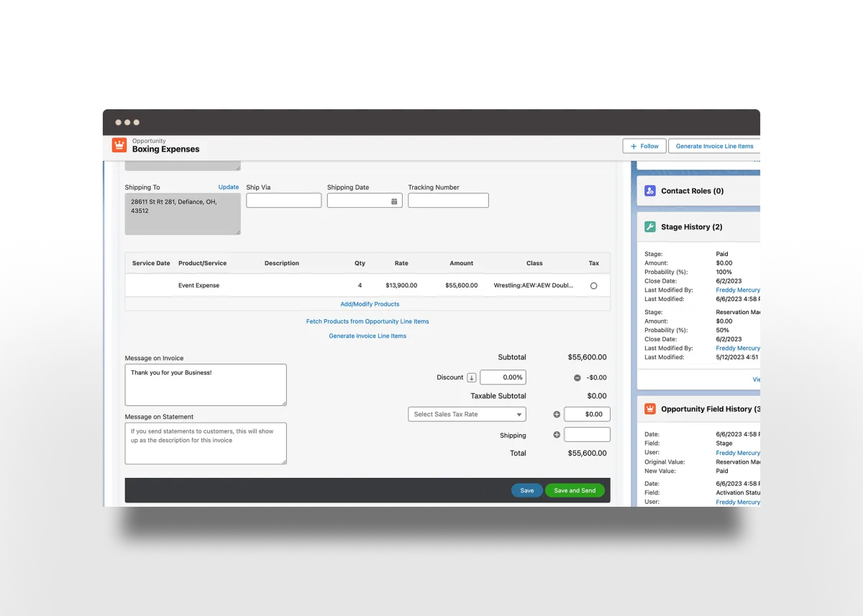Click the Shipping To address box
863x616 pixels.
click(183, 213)
